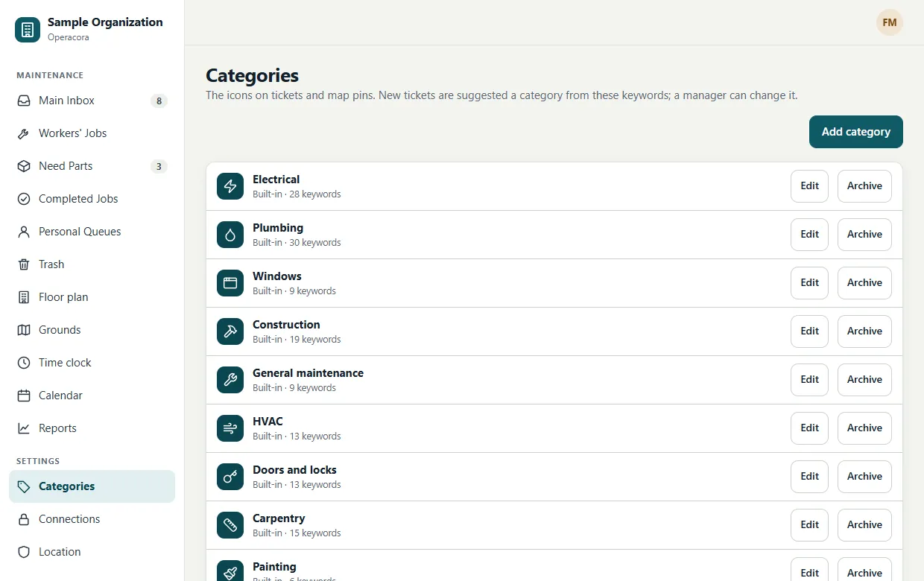Viewport: 924px width, 581px height.
Task: Click the General maintenance wrench icon
Action: tap(230, 380)
